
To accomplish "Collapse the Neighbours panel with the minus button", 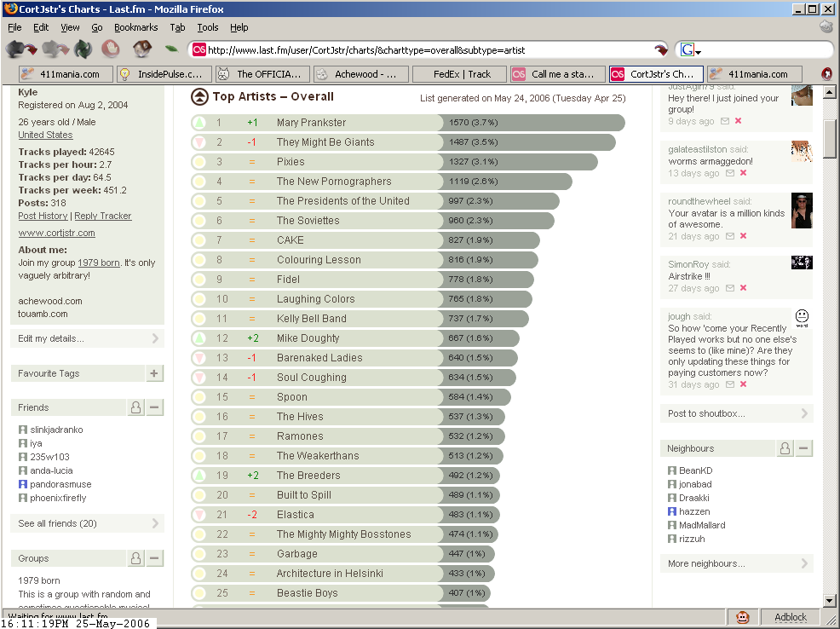I will [x=803, y=448].
